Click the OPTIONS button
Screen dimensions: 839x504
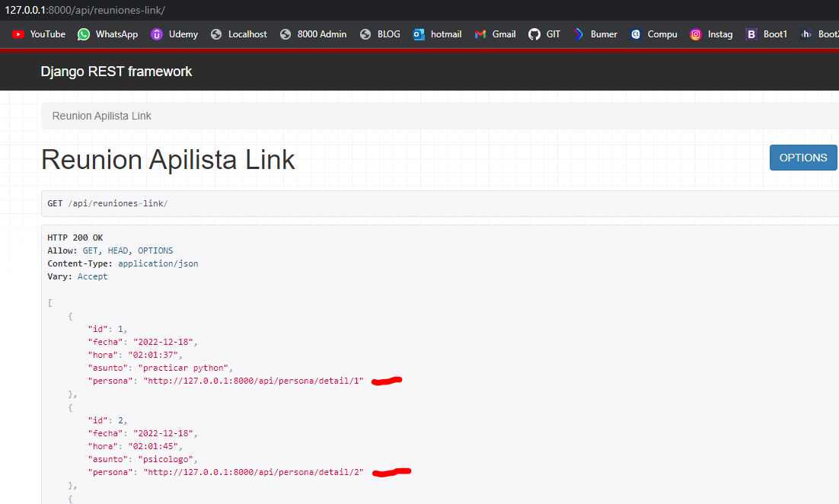coord(802,158)
